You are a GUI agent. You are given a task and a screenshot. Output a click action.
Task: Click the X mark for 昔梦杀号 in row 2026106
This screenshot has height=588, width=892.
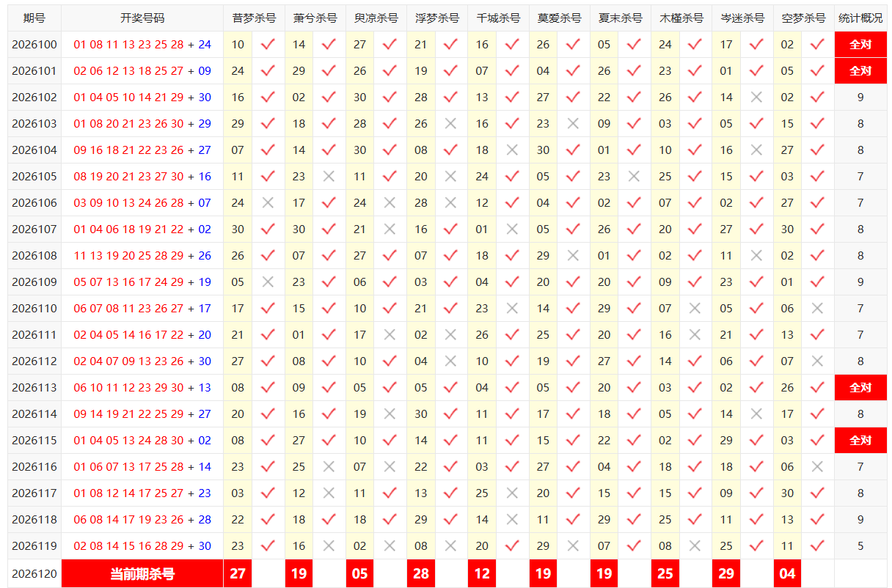click(x=268, y=203)
